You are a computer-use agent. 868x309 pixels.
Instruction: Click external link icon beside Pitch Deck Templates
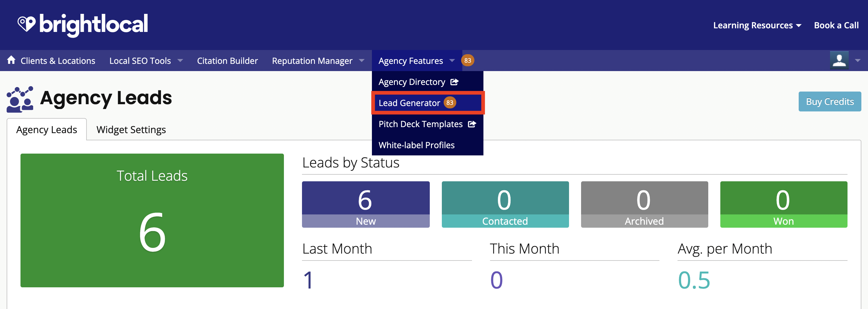coord(472,124)
